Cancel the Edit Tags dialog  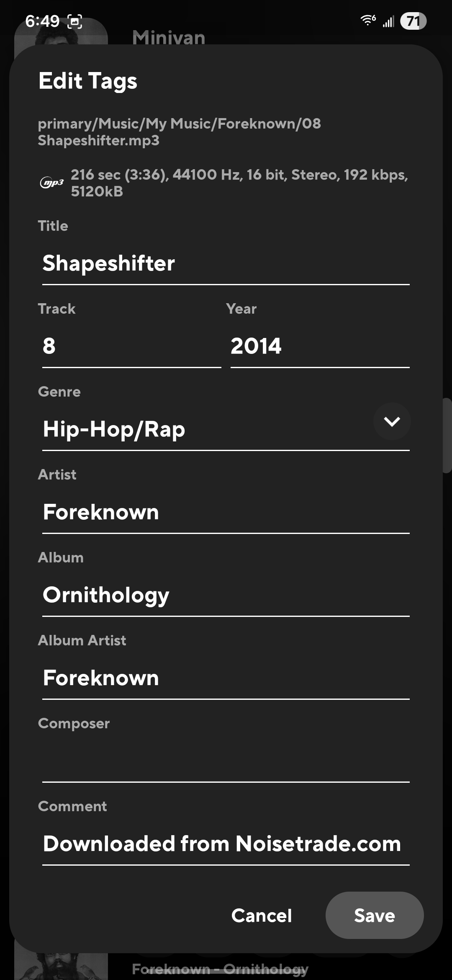click(x=262, y=915)
